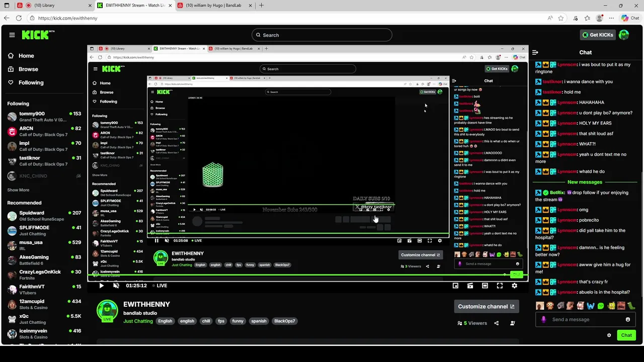
Task: Select the EWITHHENNY Stream browser tab
Action: click(x=134, y=6)
